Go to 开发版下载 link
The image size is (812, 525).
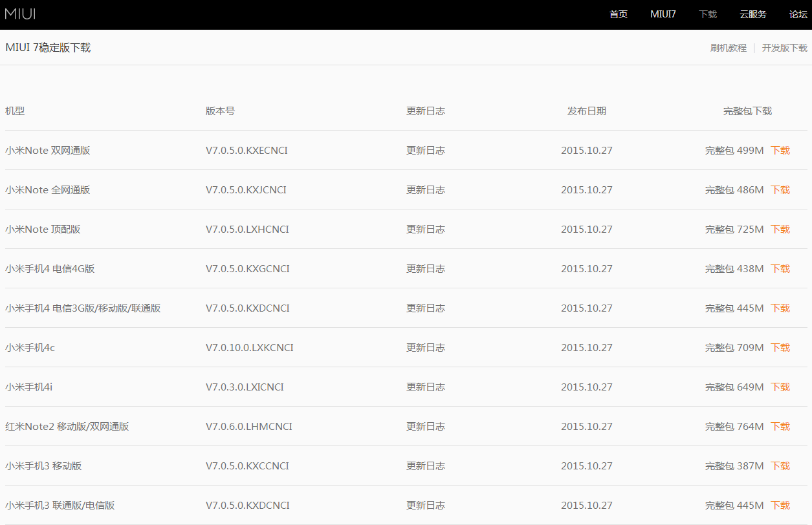(785, 48)
